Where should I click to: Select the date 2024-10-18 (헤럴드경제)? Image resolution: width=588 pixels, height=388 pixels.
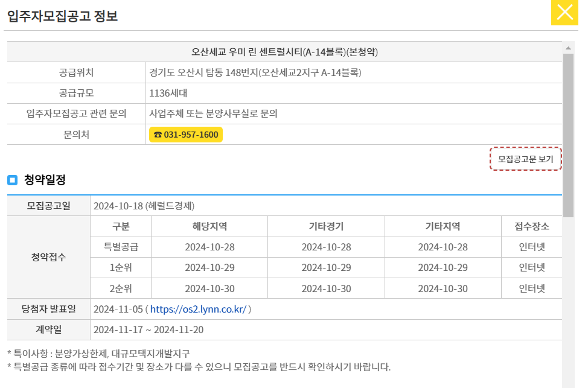pyautogui.click(x=144, y=206)
